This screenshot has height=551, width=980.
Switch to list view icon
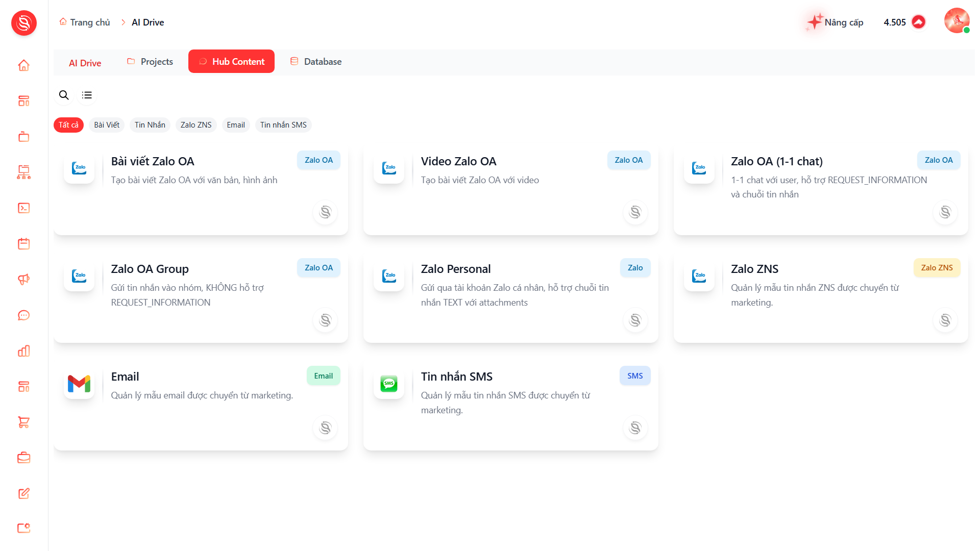[87, 95]
